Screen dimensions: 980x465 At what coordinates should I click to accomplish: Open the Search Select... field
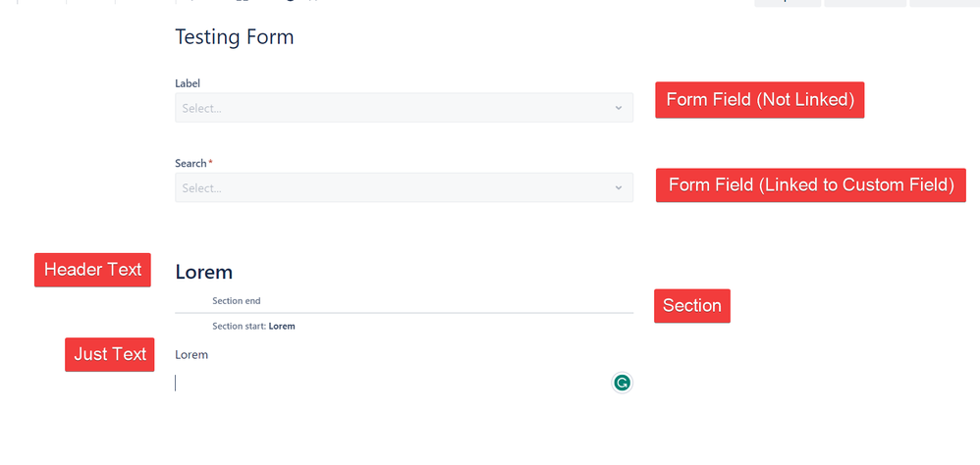[x=393, y=187]
